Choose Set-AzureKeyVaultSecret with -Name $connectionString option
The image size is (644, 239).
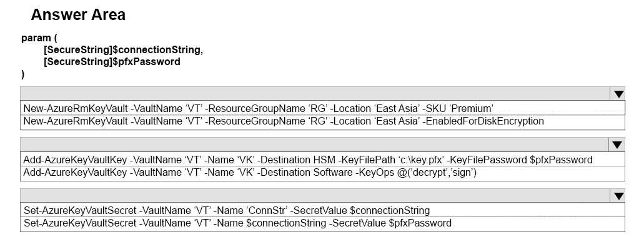[x=322, y=223]
